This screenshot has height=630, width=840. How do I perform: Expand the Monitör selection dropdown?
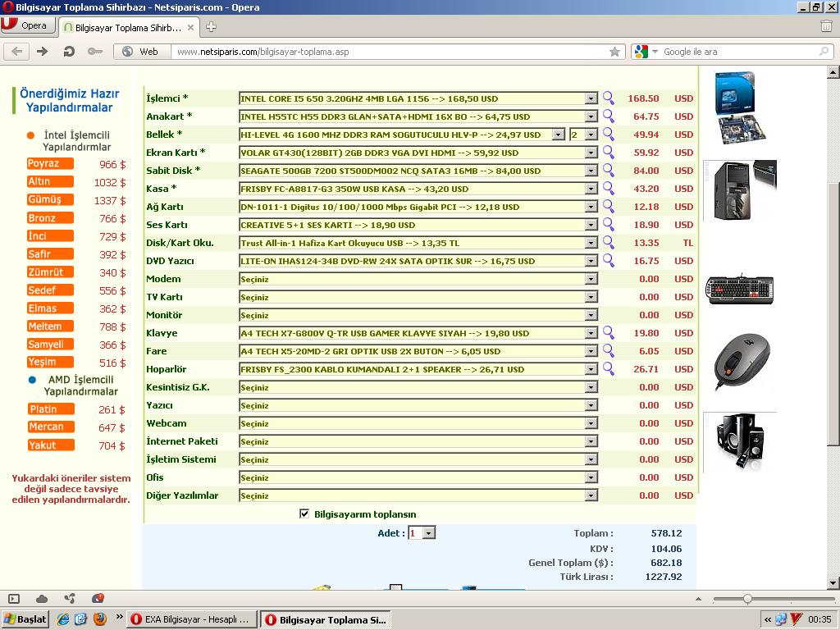tap(591, 315)
